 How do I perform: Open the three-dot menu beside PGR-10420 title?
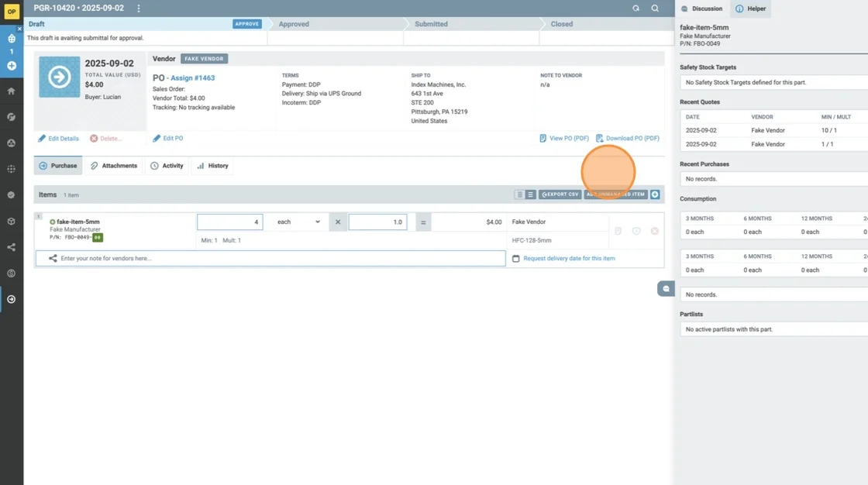click(x=139, y=9)
